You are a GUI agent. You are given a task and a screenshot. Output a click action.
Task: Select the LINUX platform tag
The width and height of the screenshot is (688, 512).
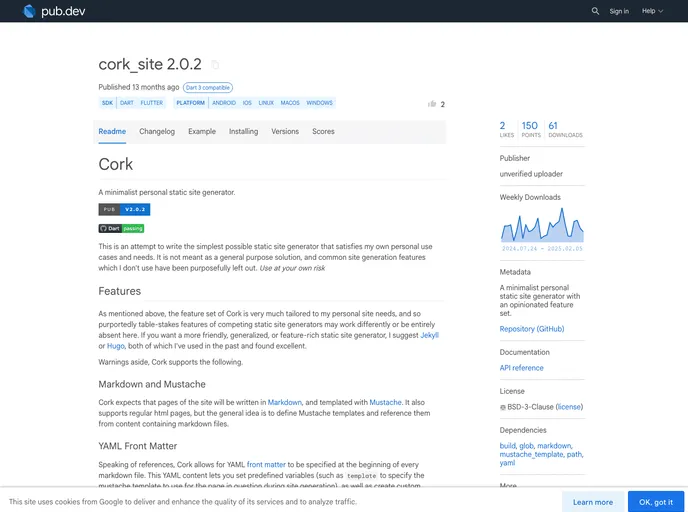pos(266,103)
